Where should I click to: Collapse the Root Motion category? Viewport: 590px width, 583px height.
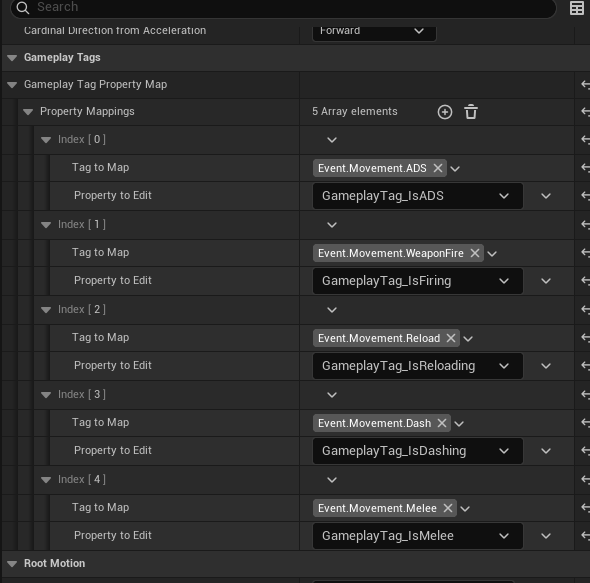[12, 564]
